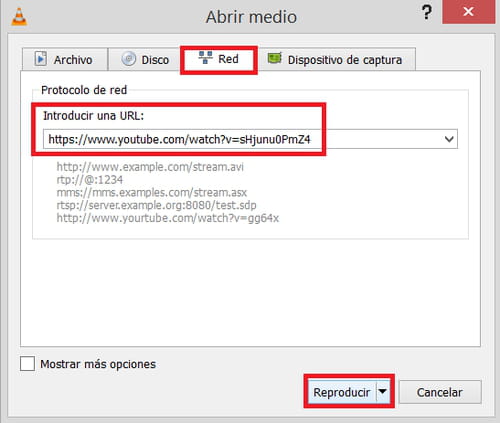The width and height of the screenshot is (500, 423).
Task: Expand the URL history dropdown arrow
Action: (x=449, y=139)
